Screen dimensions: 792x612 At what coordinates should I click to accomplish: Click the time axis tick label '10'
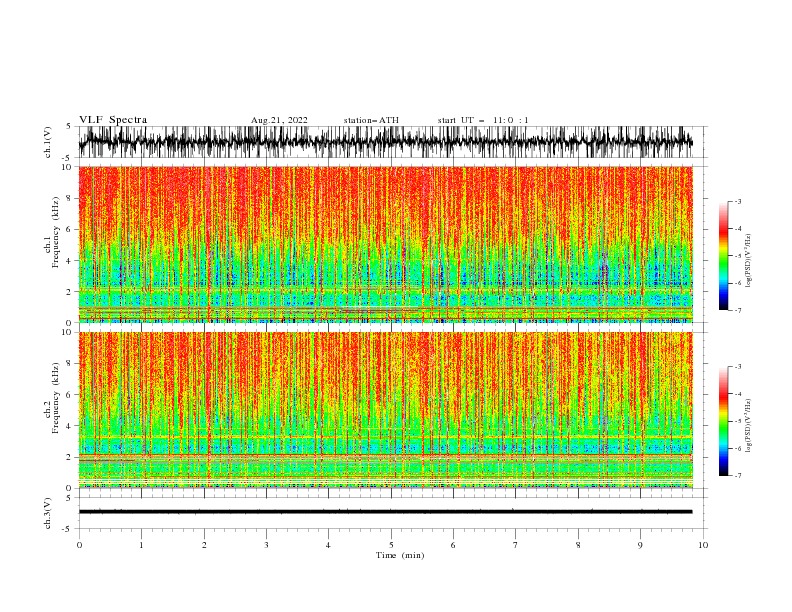703,545
